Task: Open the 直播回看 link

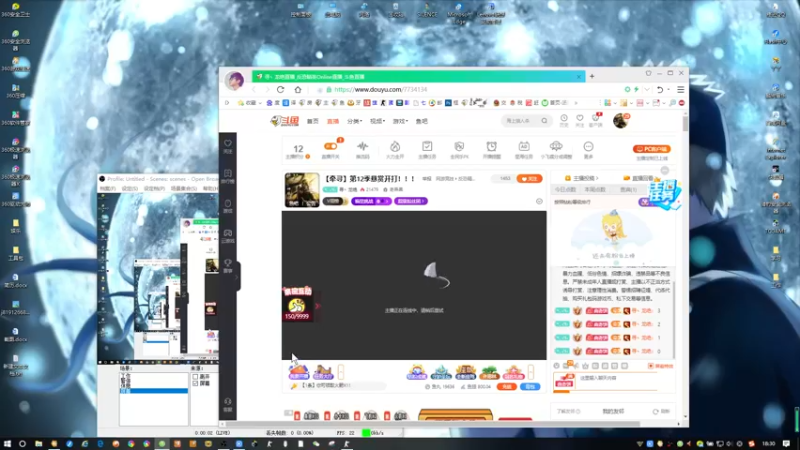Action: [x=639, y=178]
